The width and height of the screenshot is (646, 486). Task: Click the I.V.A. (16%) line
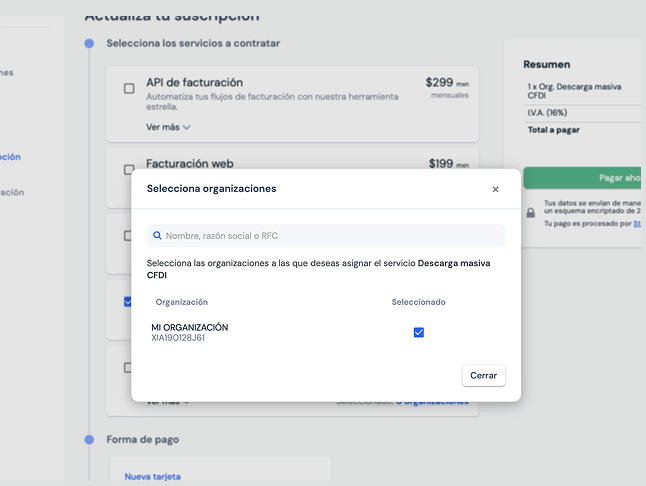(x=548, y=112)
